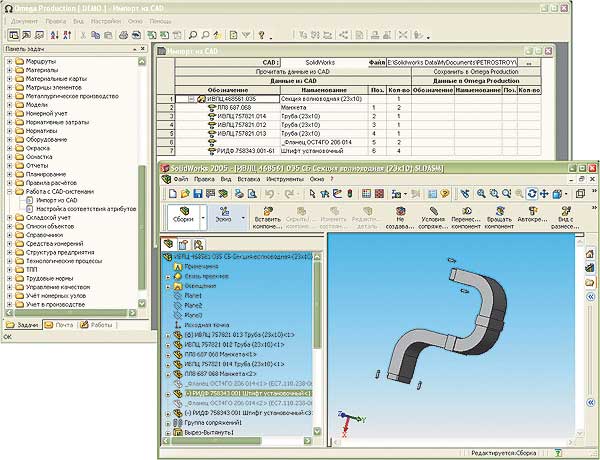Collapse the ИВЛЦ.468561.035 row in import table
This screenshot has height=460, width=600.
point(192,99)
